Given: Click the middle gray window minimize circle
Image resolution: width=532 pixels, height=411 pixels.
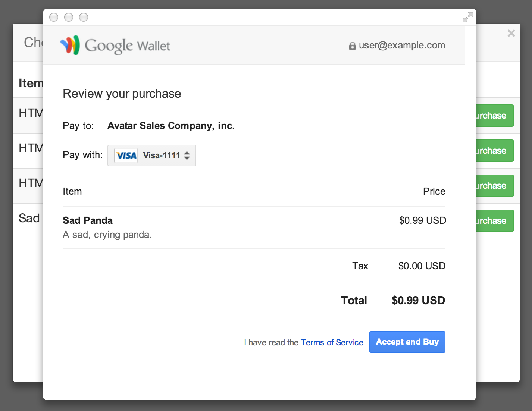Looking at the screenshot, I should [x=69, y=17].
